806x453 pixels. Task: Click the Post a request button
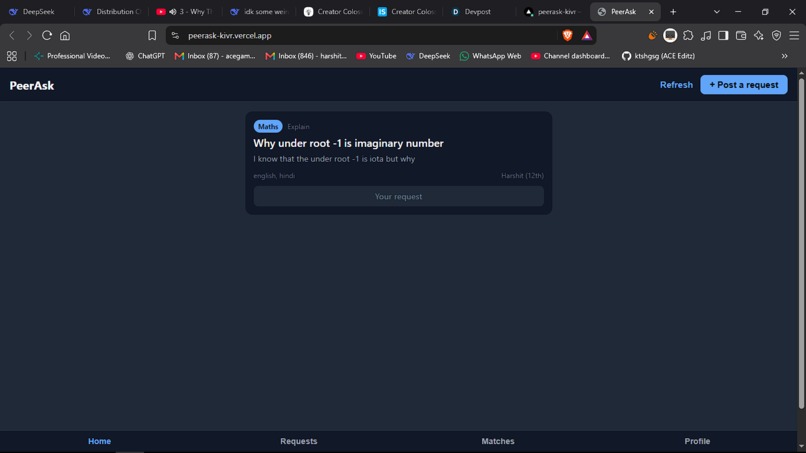[744, 85]
